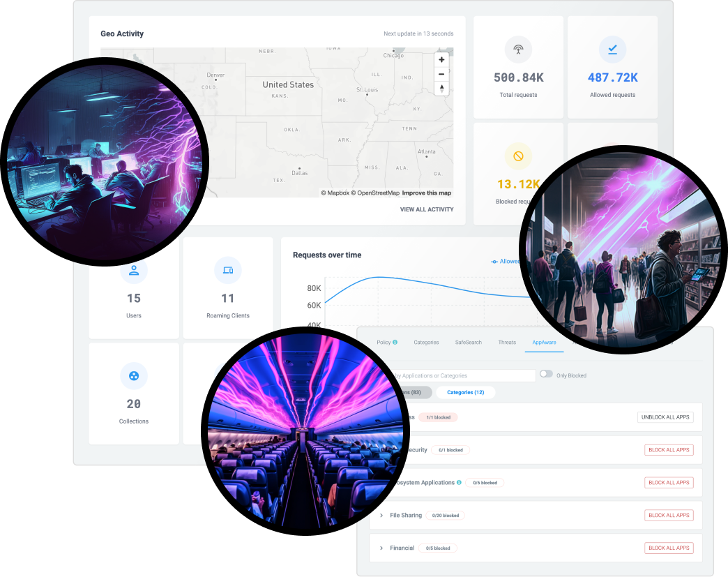
Task: Switch to the Threats tab
Action: click(x=507, y=343)
